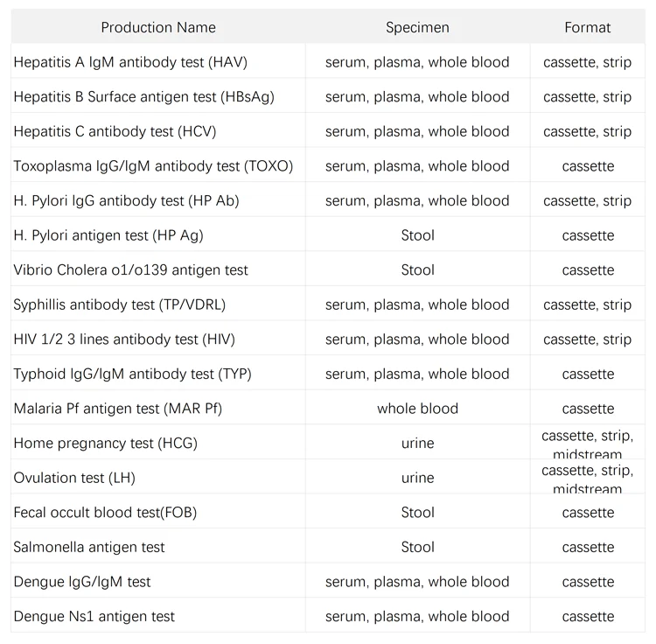656x644 pixels.
Task: Click Hepatitis B Surface antigen test name
Action: pyautogui.click(x=143, y=97)
